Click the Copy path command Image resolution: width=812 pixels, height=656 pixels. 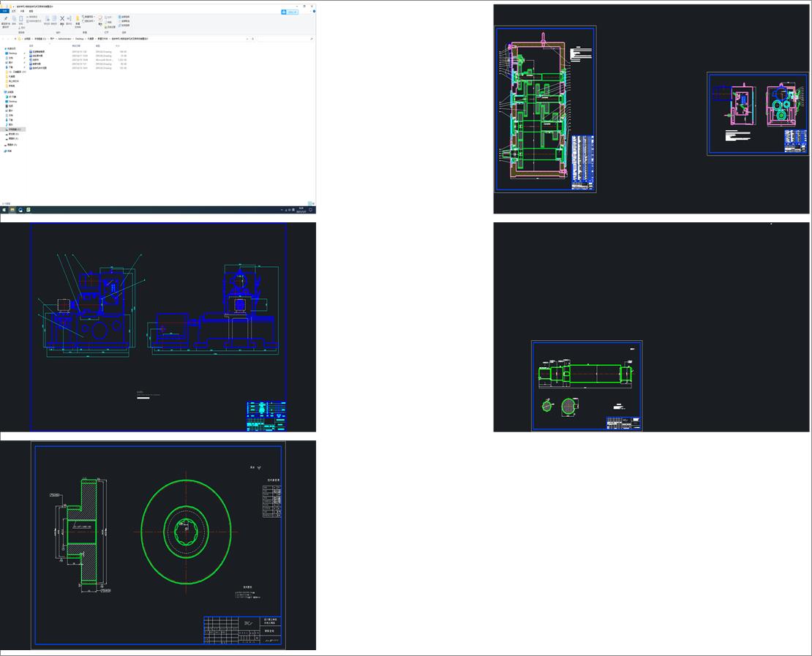tap(31, 17)
